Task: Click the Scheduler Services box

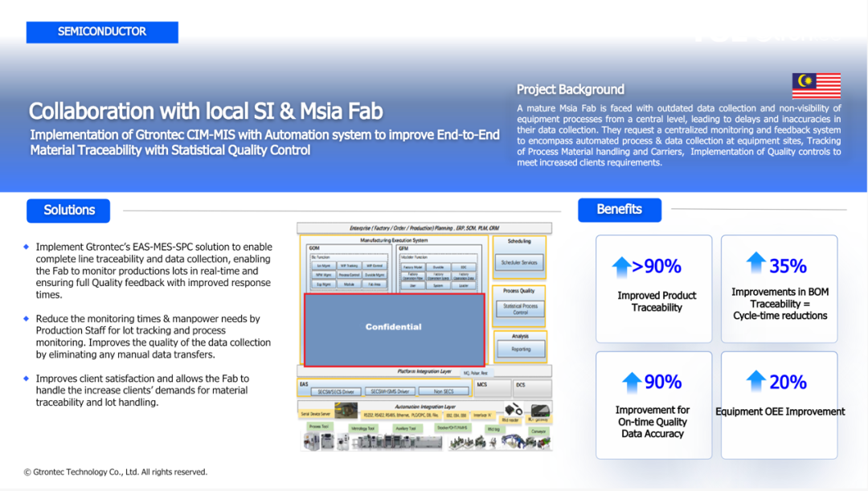Action: pyautogui.click(x=519, y=263)
